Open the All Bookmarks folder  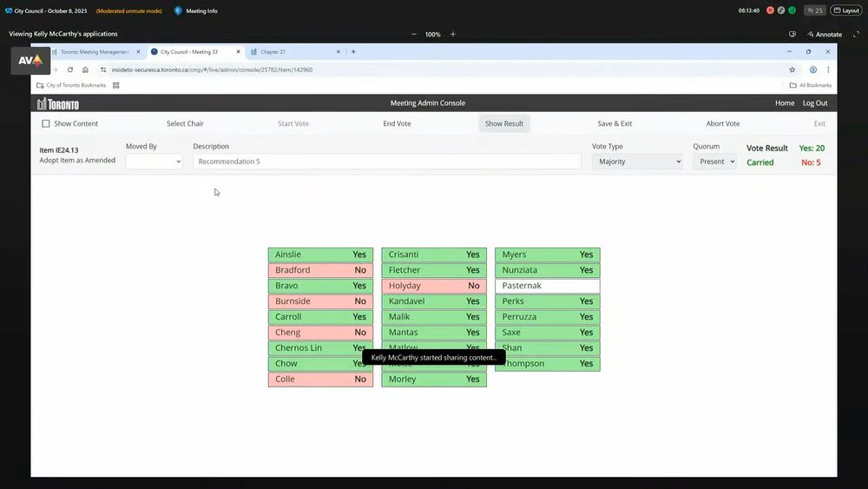click(x=811, y=85)
